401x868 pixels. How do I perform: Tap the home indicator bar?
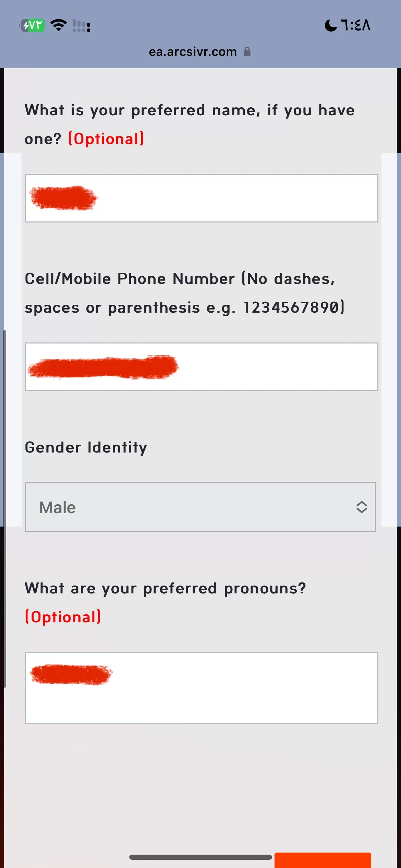coord(200,857)
